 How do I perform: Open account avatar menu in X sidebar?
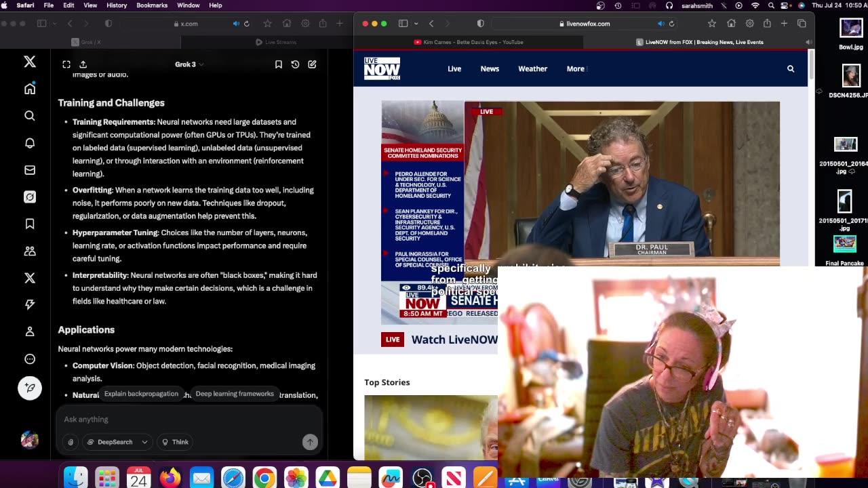coord(30,439)
